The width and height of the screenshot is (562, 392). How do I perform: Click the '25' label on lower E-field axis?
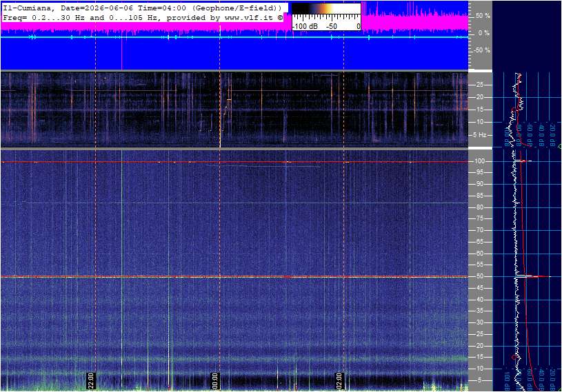(x=479, y=334)
